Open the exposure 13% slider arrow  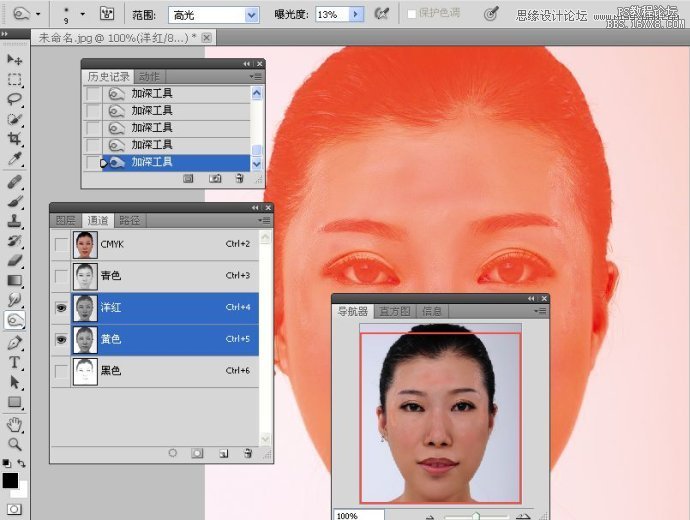click(355, 15)
